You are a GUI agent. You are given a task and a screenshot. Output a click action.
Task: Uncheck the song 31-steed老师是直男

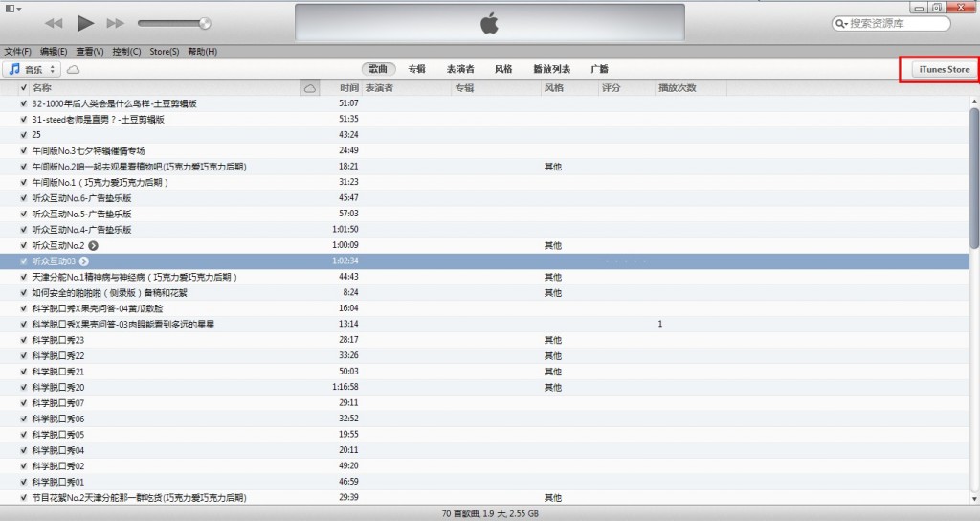(x=24, y=120)
